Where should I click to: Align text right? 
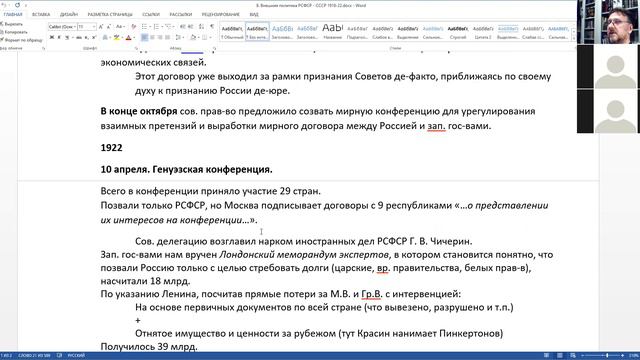click(x=160, y=37)
